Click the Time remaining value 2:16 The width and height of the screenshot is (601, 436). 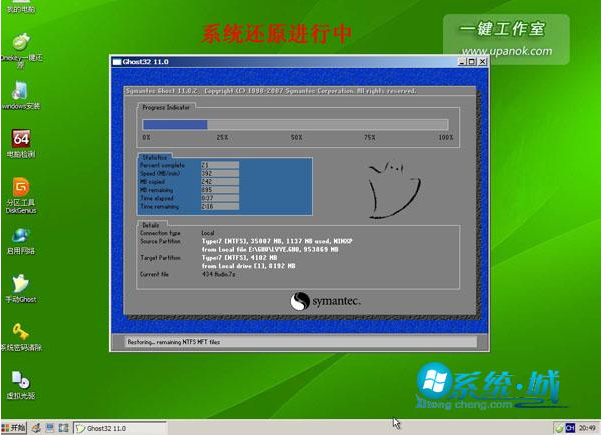coord(220,207)
